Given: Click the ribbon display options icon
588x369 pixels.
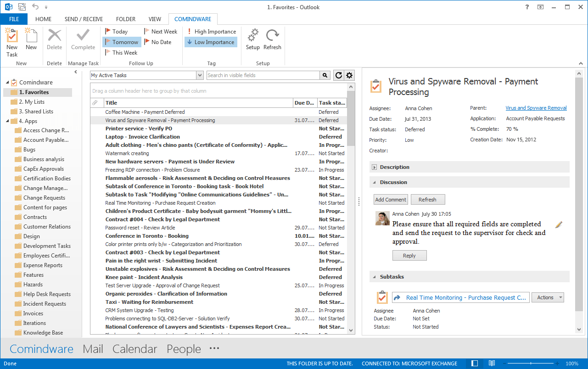Looking at the screenshot, I should coord(541,7).
